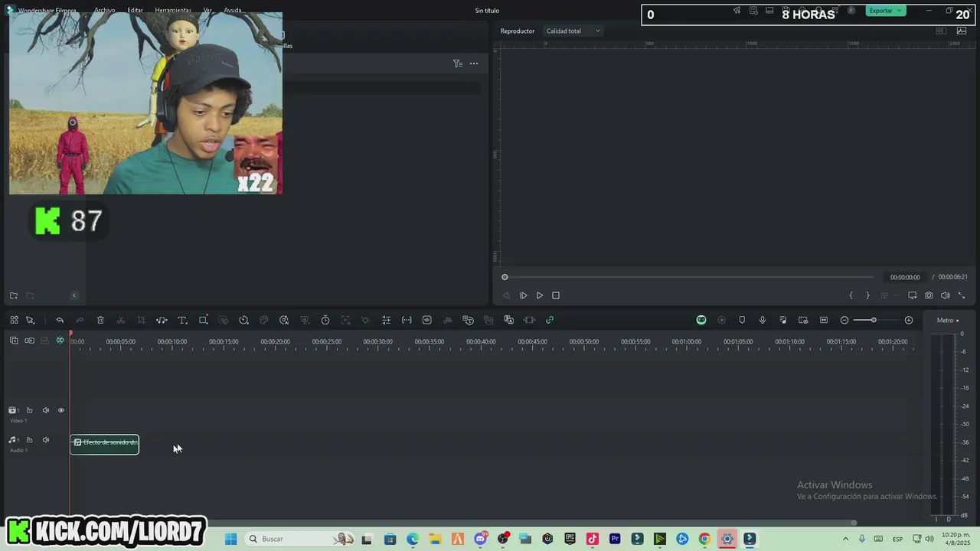Click the delete trash icon in timeline toolbar

point(100,320)
